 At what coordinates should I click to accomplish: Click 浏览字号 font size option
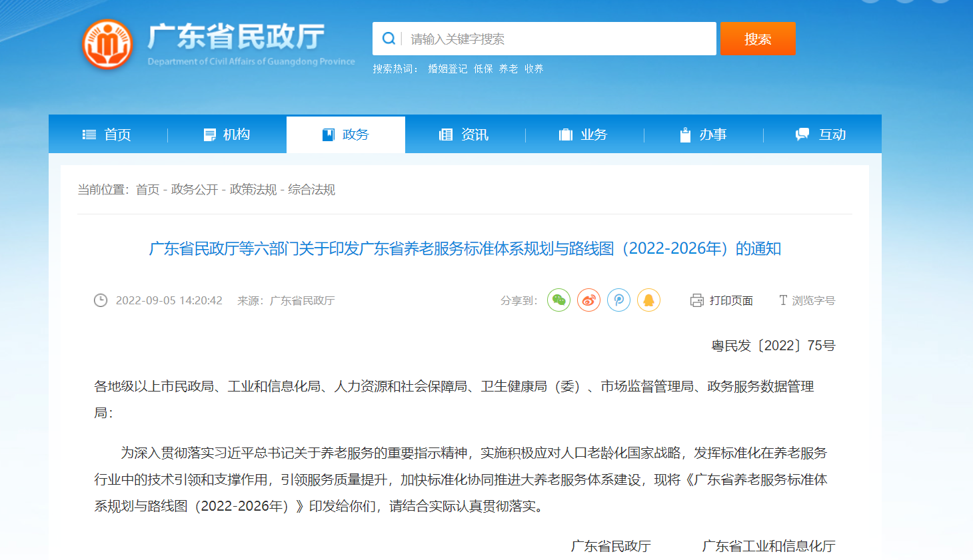[813, 300]
